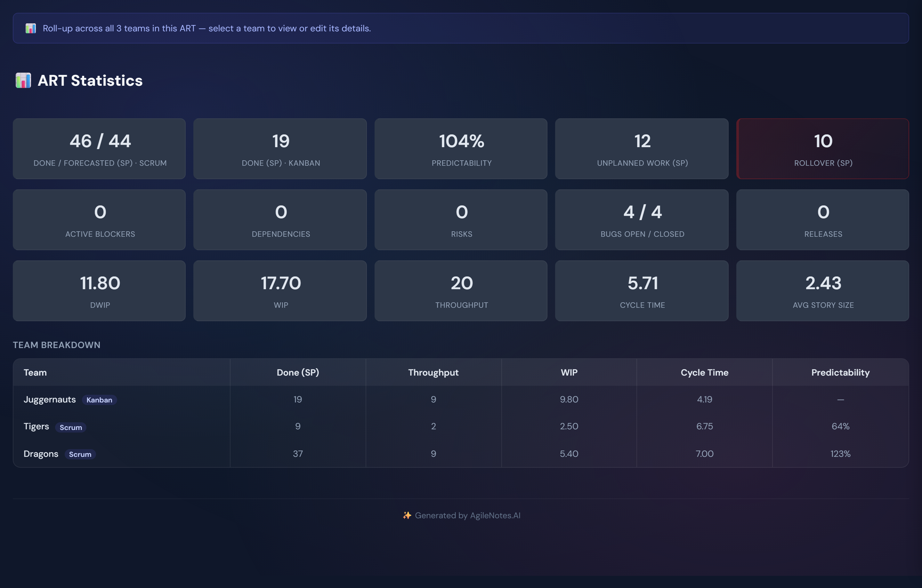Screen dimensions: 922x588
Task: Click the TEAM BREAKDOWN section heading
Action: (x=57, y=345)
